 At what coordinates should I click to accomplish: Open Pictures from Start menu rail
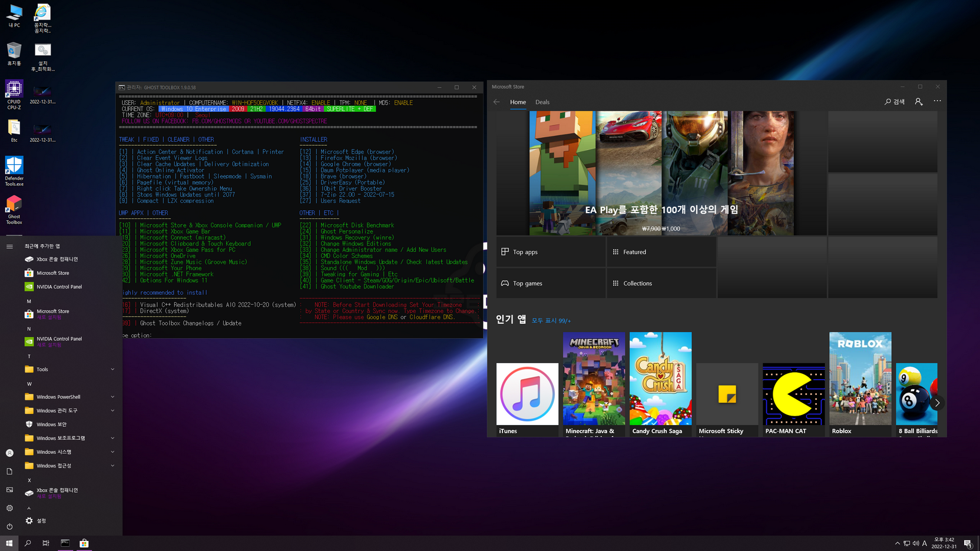point(9,490)
